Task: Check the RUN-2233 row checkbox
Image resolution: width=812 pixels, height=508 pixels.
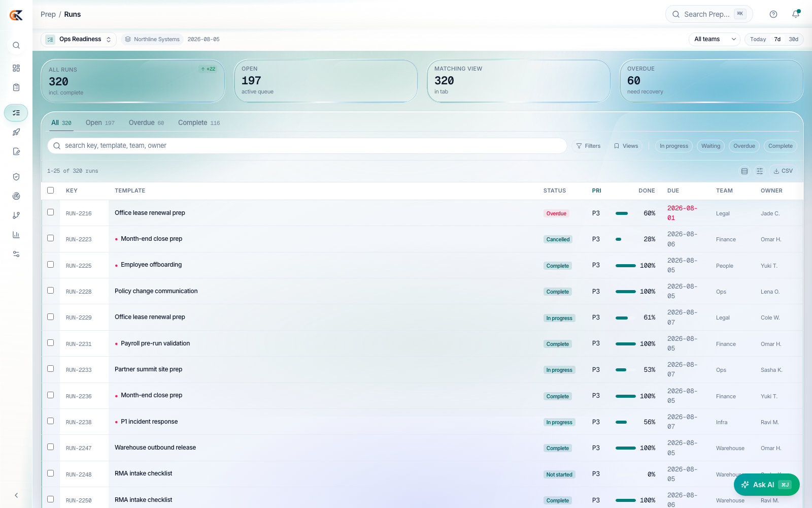Action: 50,368
